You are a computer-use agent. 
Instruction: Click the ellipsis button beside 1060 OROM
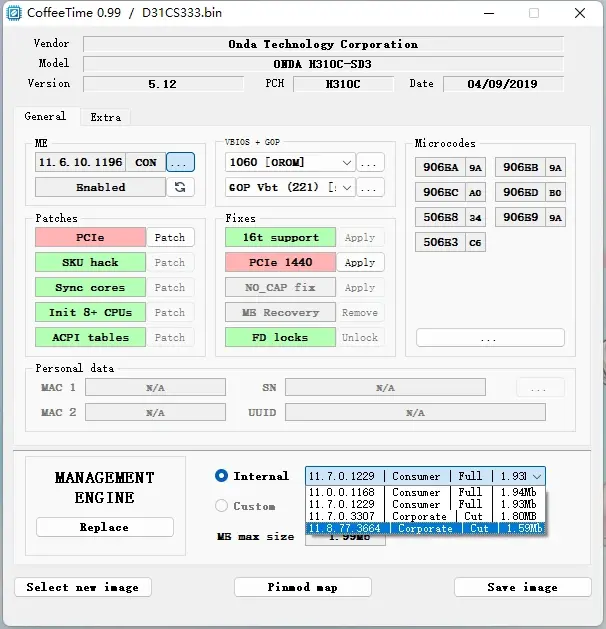[370, 162]
